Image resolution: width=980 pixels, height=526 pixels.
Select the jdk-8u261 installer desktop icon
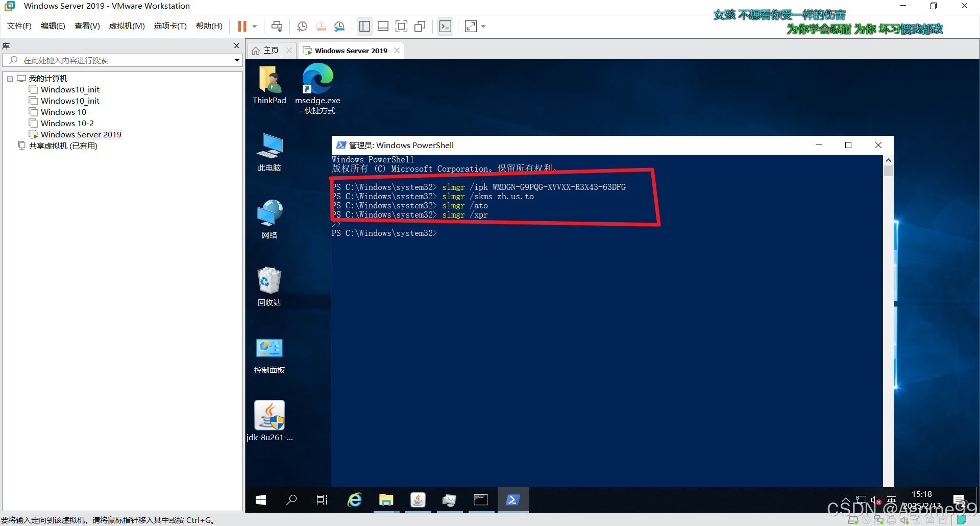point(269,421)
